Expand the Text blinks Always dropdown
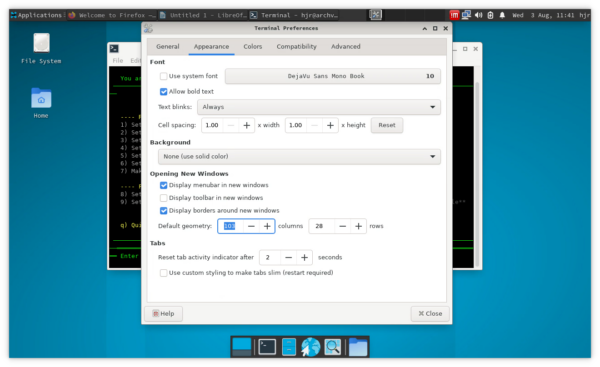The height and width of the screenshot is (367, 600). (319, 107)
